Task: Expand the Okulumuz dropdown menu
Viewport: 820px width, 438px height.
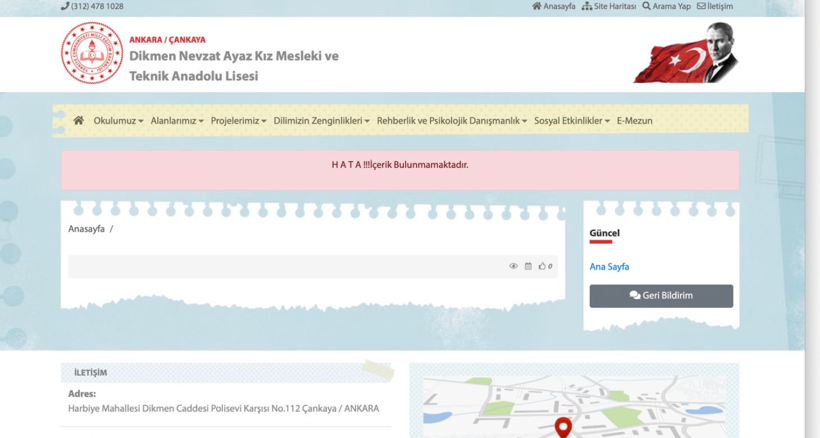Action: pyautogui.click(x=118, y=121)
